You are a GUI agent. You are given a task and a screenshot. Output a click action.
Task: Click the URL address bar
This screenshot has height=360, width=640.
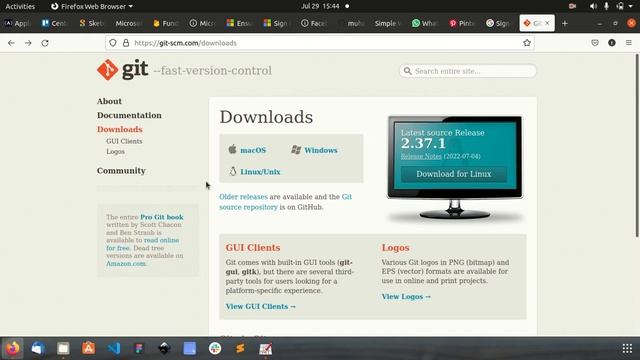click(x=320, y=43)
